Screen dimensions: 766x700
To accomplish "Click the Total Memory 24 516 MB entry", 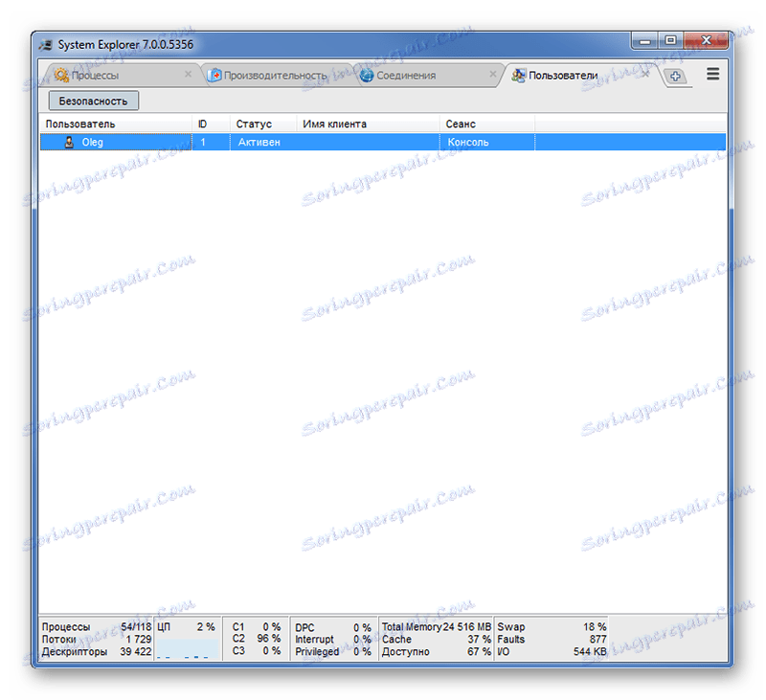I will click(x=436, y=626).
